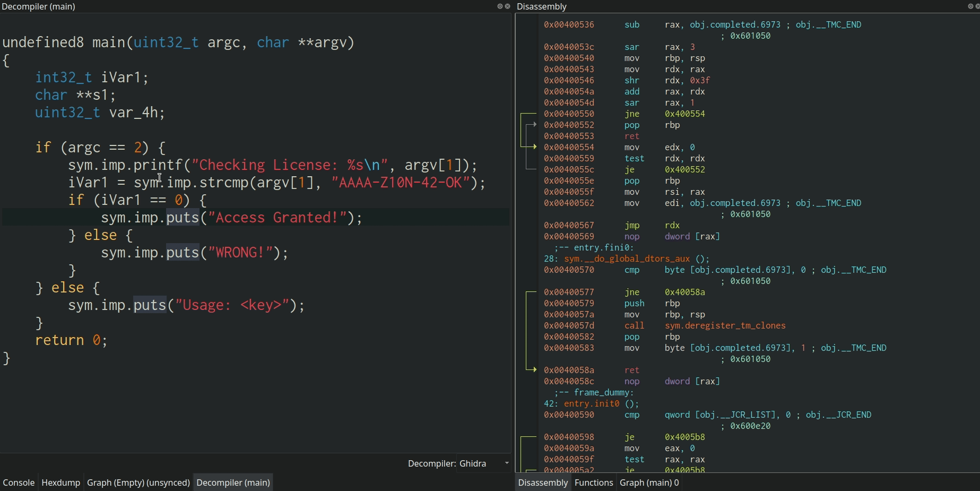Click the "WRONG!" string in the decompiler
Image resolution: width=980 pixels, height=491 pixels.
coord(240,253)
